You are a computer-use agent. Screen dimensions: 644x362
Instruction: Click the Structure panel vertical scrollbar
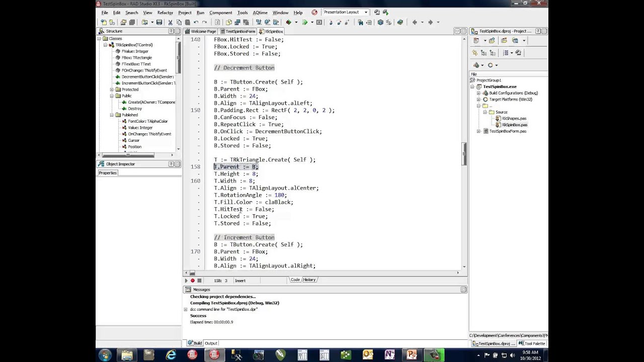click(x=178, y=58)
